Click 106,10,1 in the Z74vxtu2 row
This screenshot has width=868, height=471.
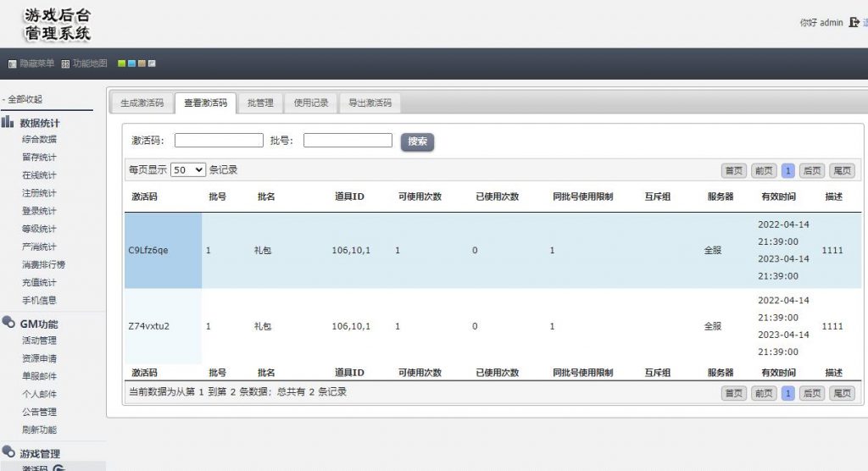[351, 326]
